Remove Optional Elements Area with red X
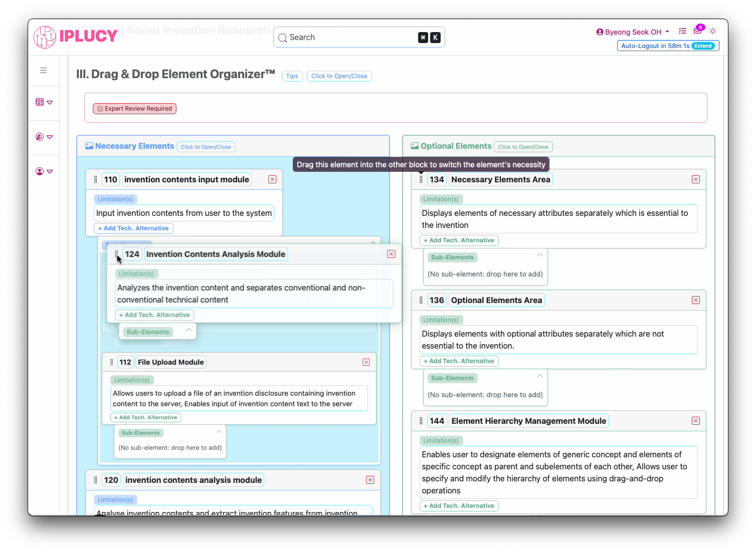Screen dimensions: 756x553 [x=696, y=300]
